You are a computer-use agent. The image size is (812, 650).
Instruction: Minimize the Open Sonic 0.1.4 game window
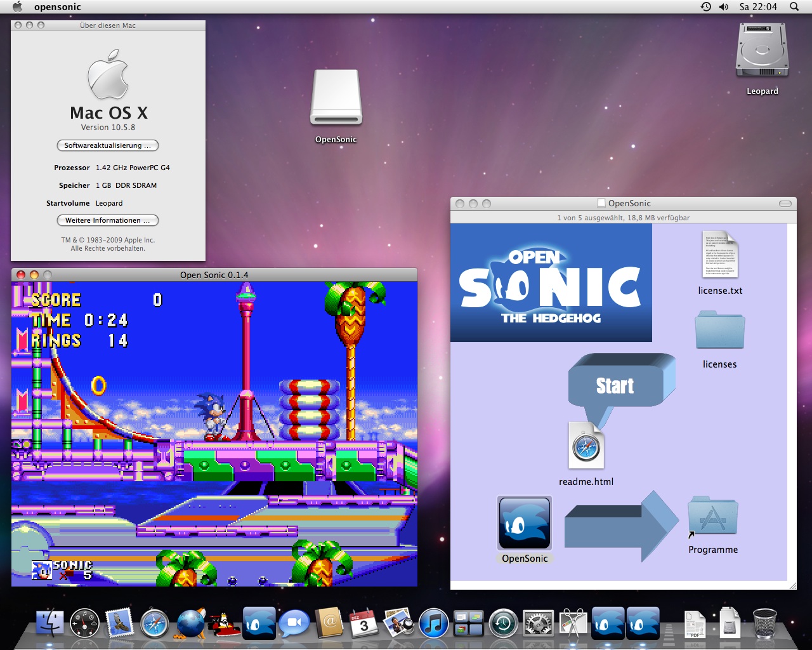34,275
